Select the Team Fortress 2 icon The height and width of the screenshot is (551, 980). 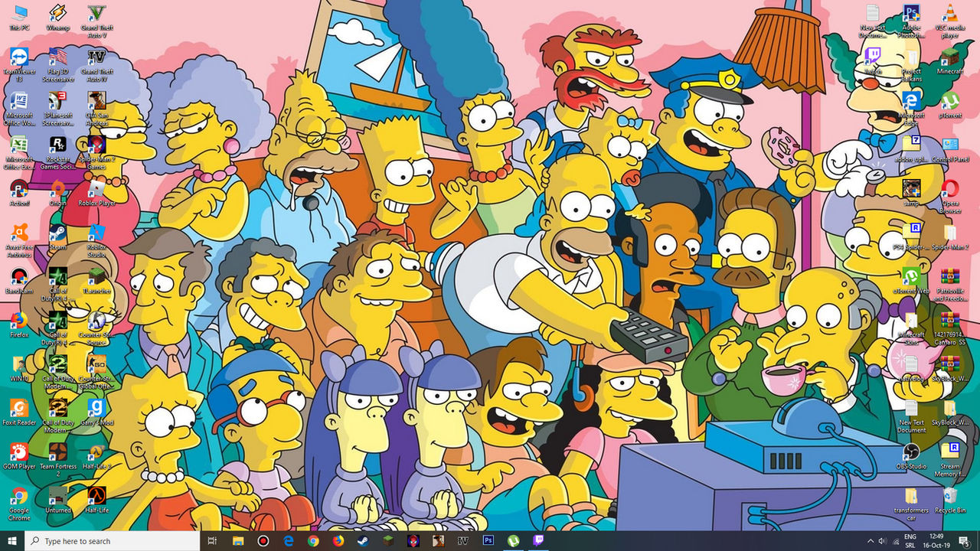(x=58, y=458)
